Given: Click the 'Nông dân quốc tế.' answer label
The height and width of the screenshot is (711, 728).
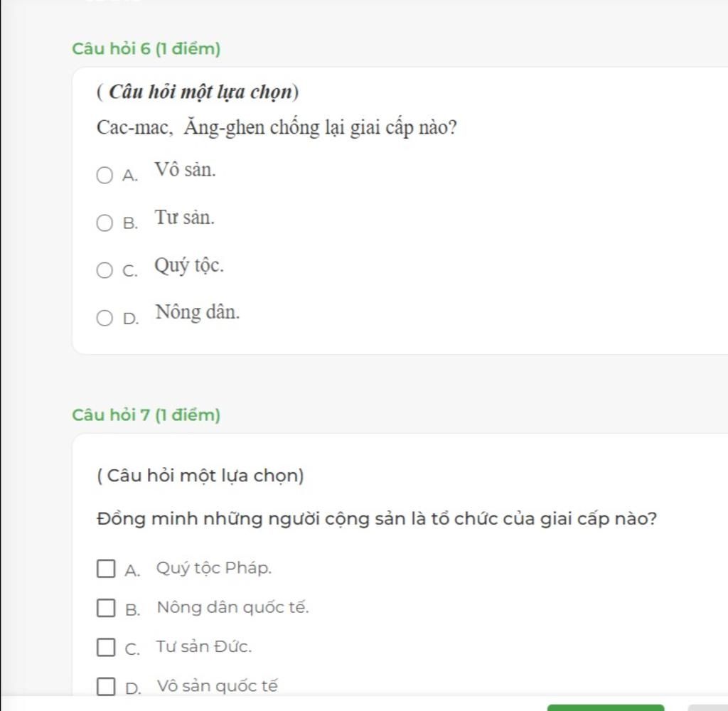Looking at the screenshot, I should (233, 607).
